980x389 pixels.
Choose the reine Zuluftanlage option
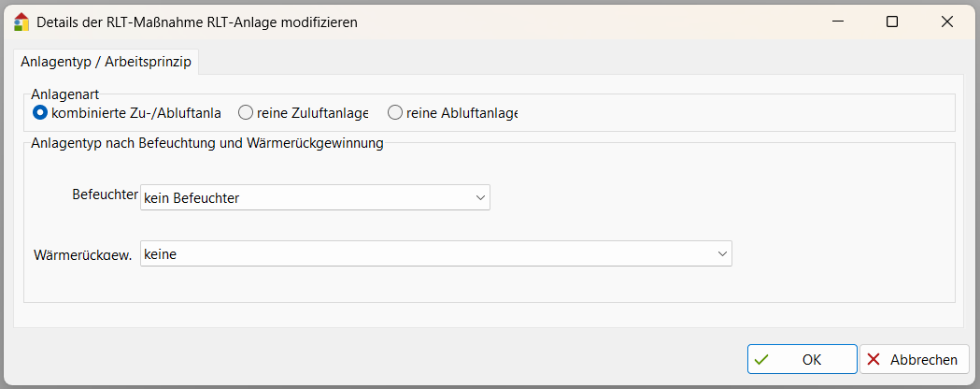246,113
